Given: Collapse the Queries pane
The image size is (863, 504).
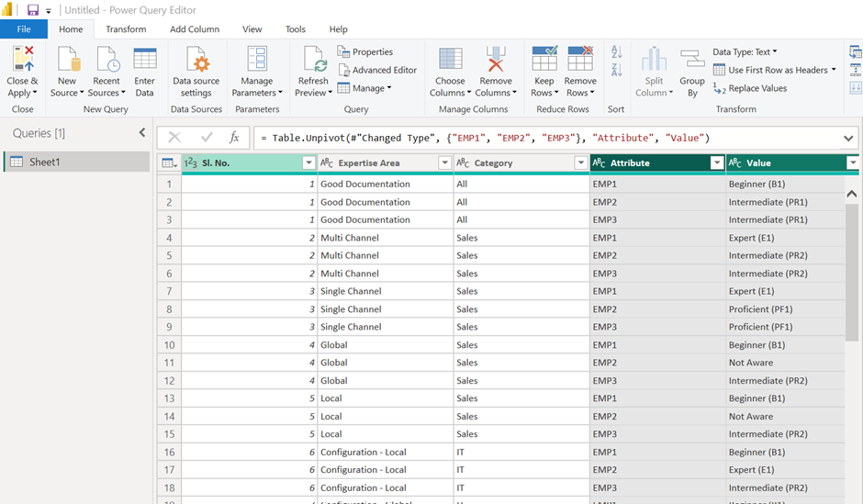Looking at the screenshot, I should pos(142,132).
